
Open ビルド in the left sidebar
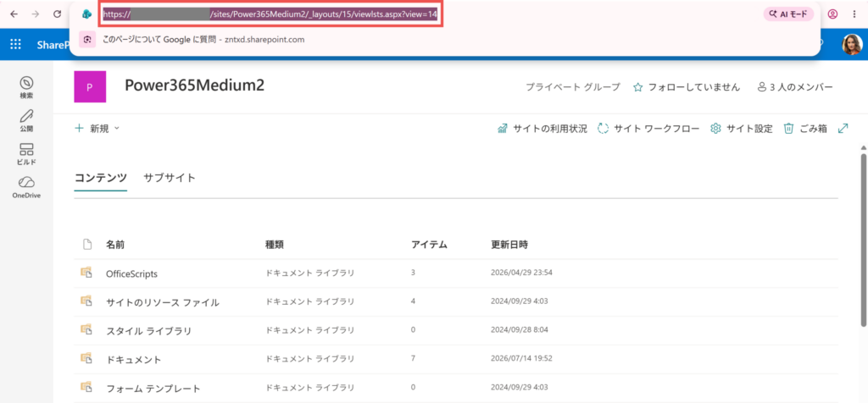pos(26,154)
